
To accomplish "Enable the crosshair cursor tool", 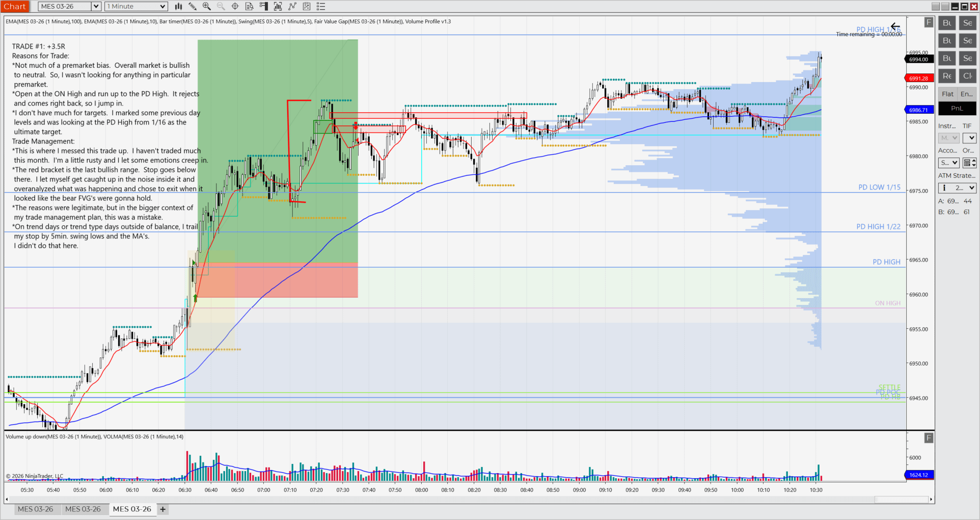I will (x=235, y=7).
